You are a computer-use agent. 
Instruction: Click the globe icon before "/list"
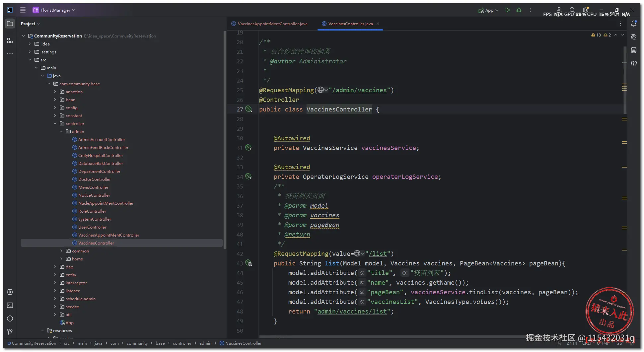tap(357, 253)
